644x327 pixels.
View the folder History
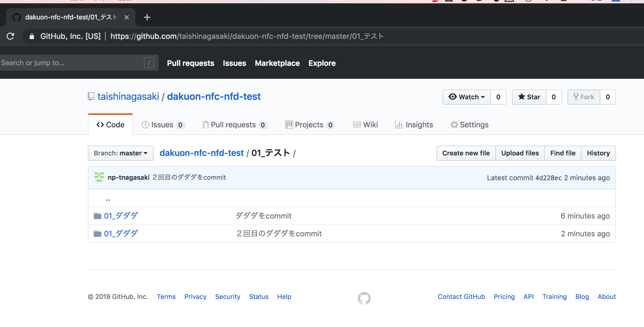coord(598,153)
